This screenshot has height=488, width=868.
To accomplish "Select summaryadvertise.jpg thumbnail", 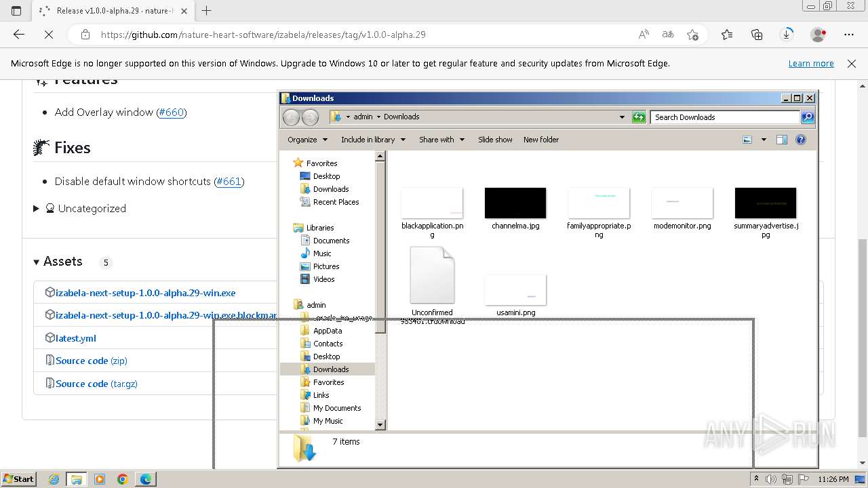I will click(x=766, y=203).
